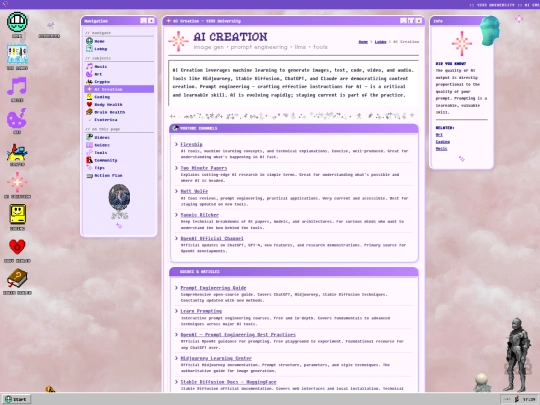
Task: Open the teal smiley-face Home desktop icon
Action: click(x=17, y=22)
